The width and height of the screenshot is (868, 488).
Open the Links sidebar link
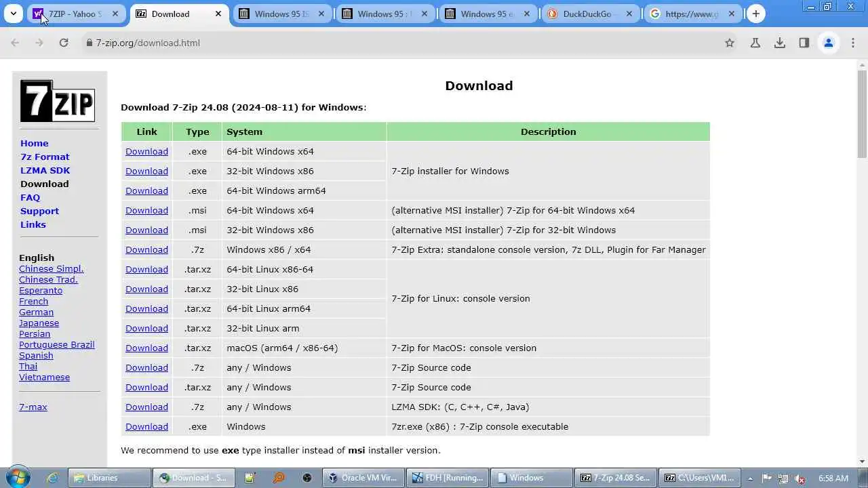coord(33,224)
